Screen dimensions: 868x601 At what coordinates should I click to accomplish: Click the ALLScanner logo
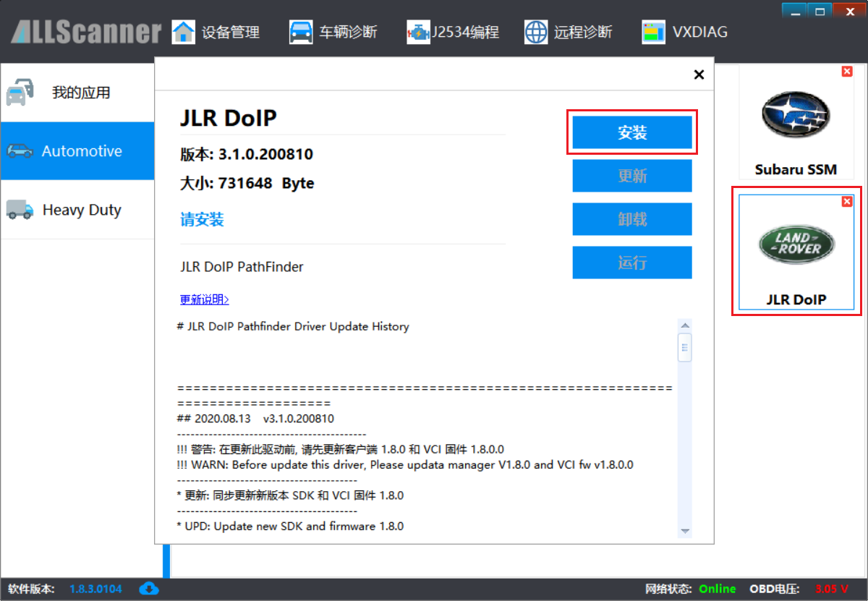tap(85, 33)
